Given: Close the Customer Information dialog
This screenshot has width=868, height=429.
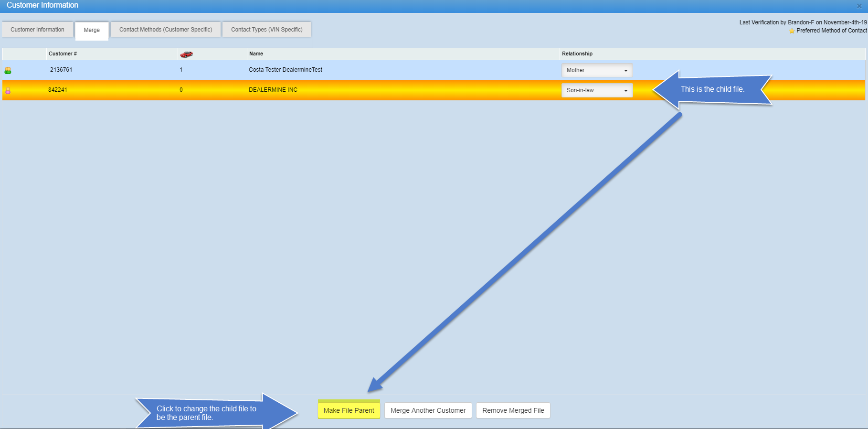Looking at the screenshot, I should click(859, 6).
